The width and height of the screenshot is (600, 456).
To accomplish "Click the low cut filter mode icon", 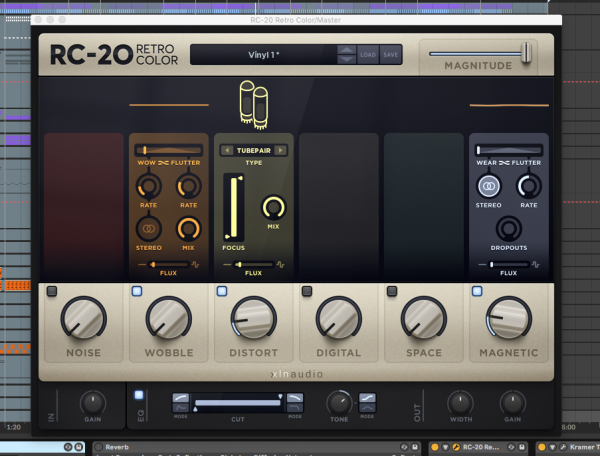I will (180, 404).
